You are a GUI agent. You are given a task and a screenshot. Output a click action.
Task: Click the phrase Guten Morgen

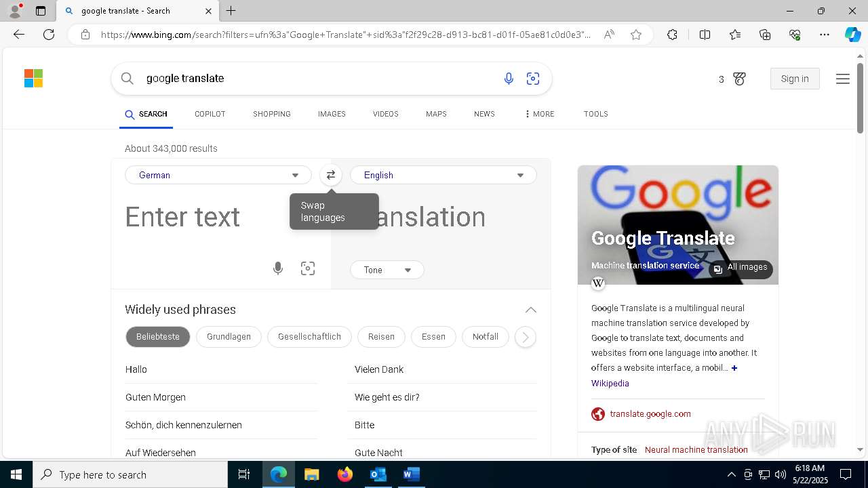[x=155, y=397]
